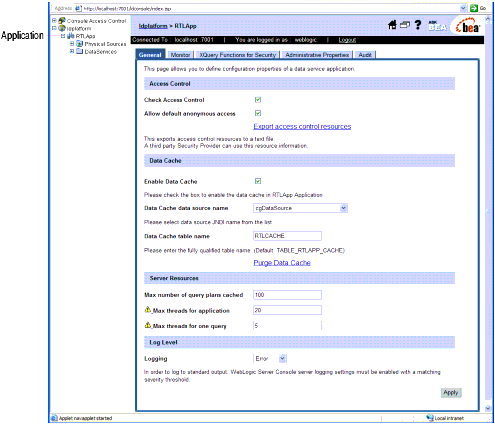The height and width of the screenshot is (424, 495).
Task: Click Max number of query plans cached field
Action: click(287, 295)
